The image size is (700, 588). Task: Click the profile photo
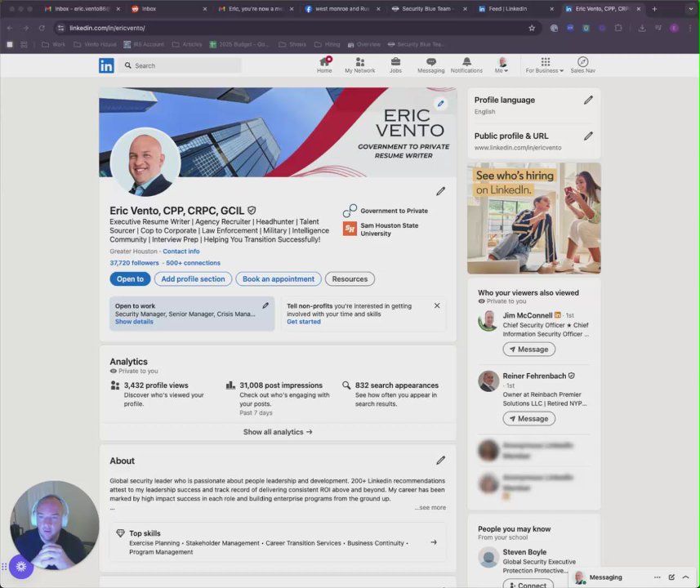(145, 163)
